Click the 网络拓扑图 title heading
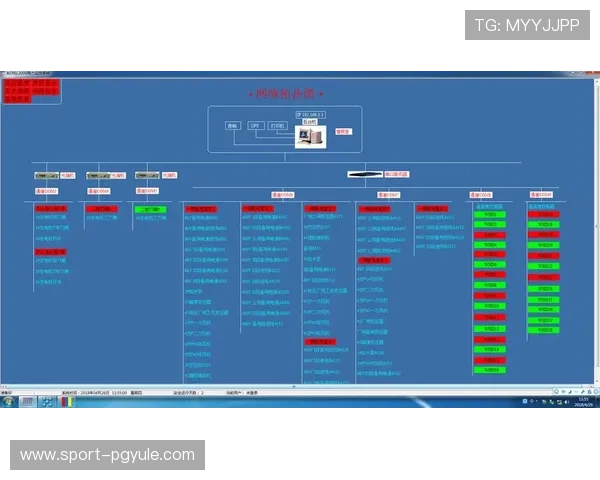This screenshot has width=600, height=480. [x=285, y=94]
